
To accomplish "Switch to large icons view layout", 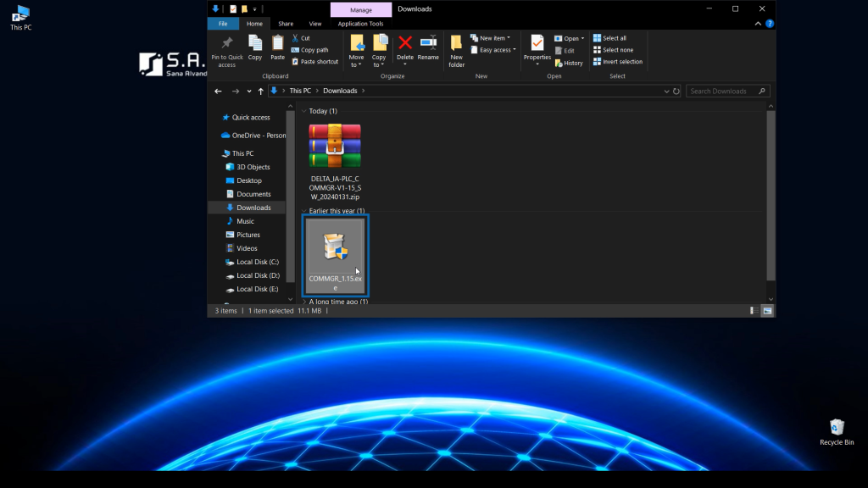I will (x=767, y=311).
